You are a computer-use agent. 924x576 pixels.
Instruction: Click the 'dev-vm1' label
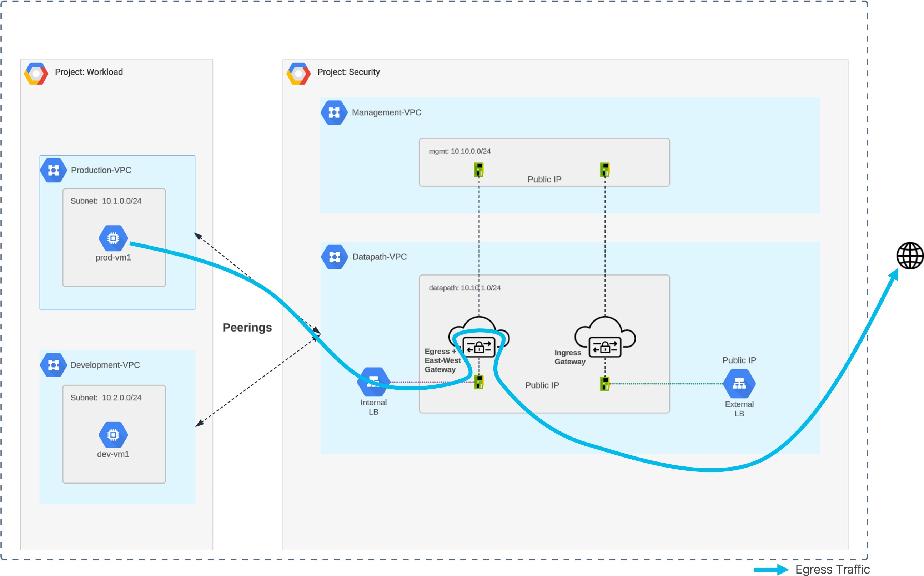pyautogui.click(x=113, y=454)
